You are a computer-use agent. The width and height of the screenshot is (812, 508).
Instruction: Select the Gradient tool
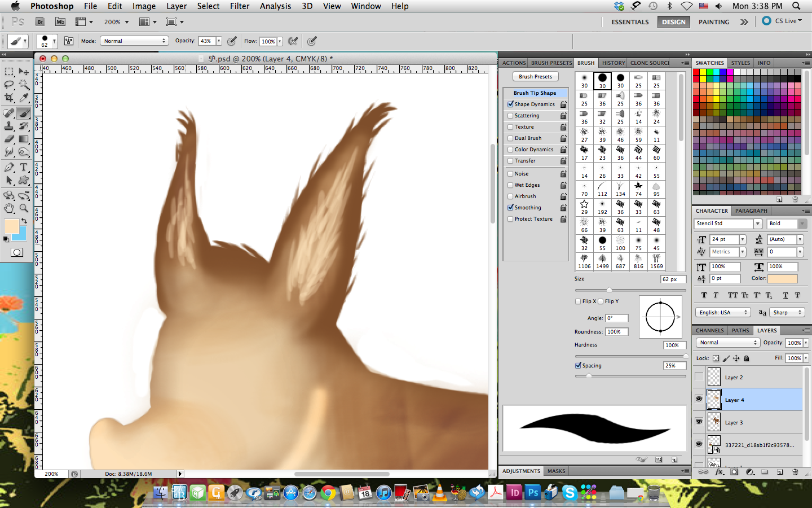click(24, 139)
